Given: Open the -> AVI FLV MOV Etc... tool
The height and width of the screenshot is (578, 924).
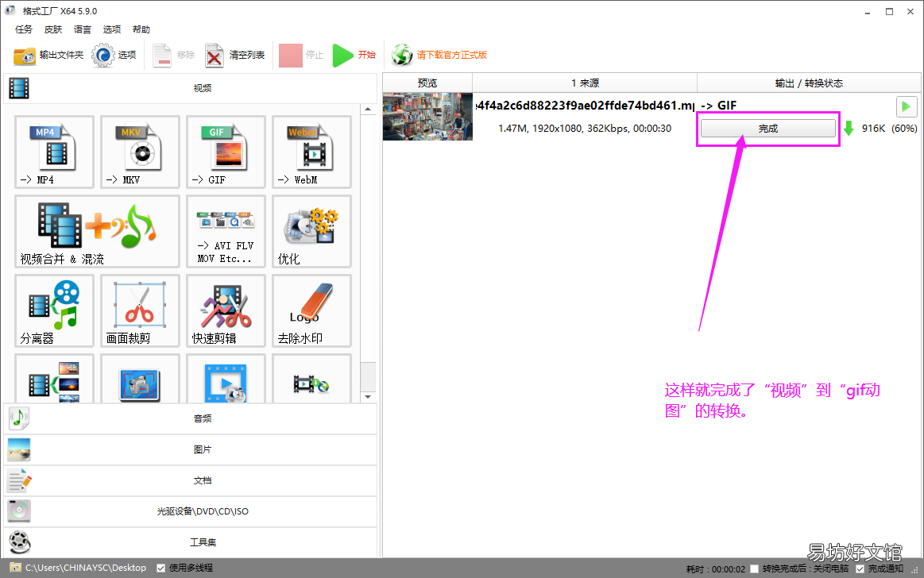Looking at the screenshot, I should pyautogui.click(x=226, y=232).
